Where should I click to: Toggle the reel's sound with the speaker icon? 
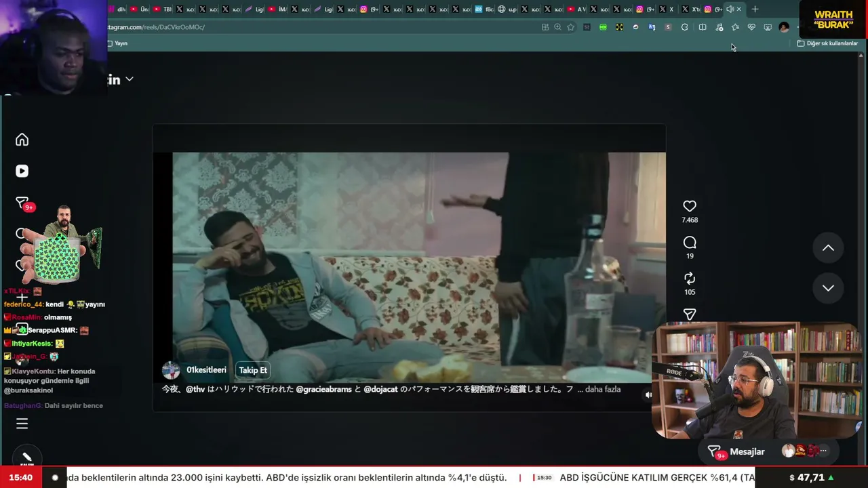pos(648,395)
